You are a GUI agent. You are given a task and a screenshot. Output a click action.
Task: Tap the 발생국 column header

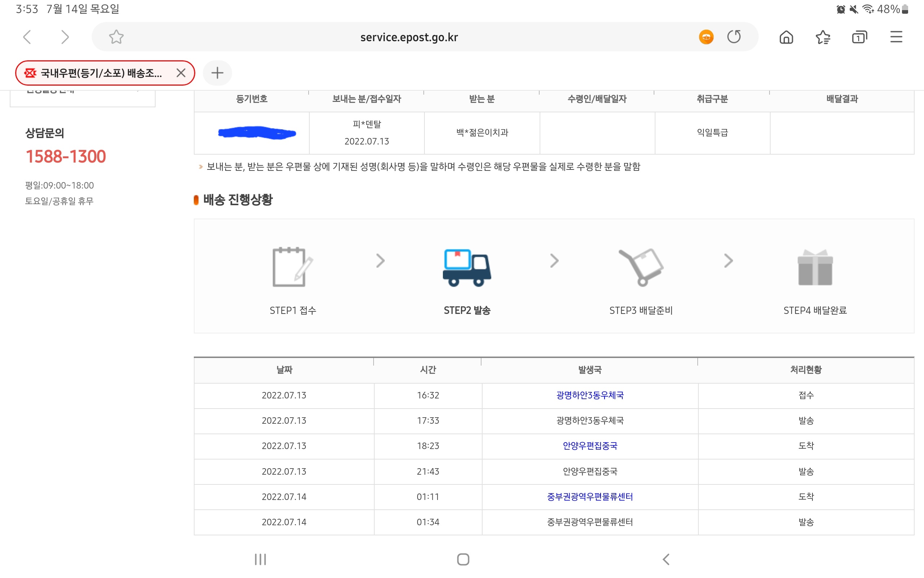590,370
